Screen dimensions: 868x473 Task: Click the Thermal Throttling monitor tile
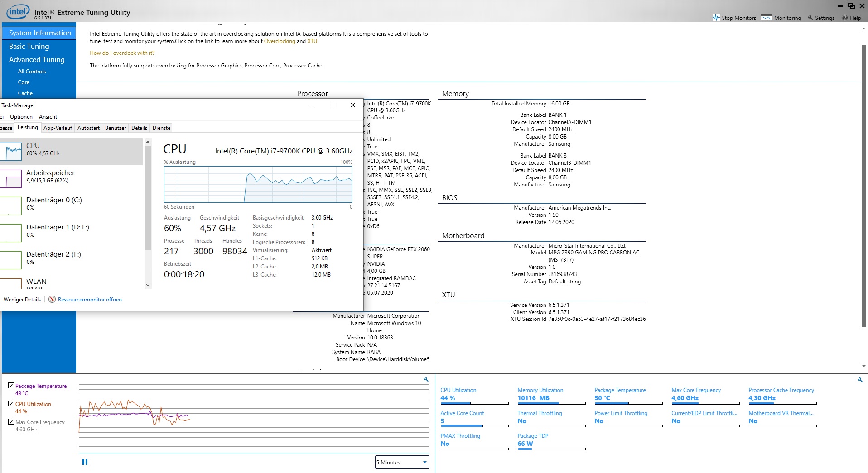551,419
